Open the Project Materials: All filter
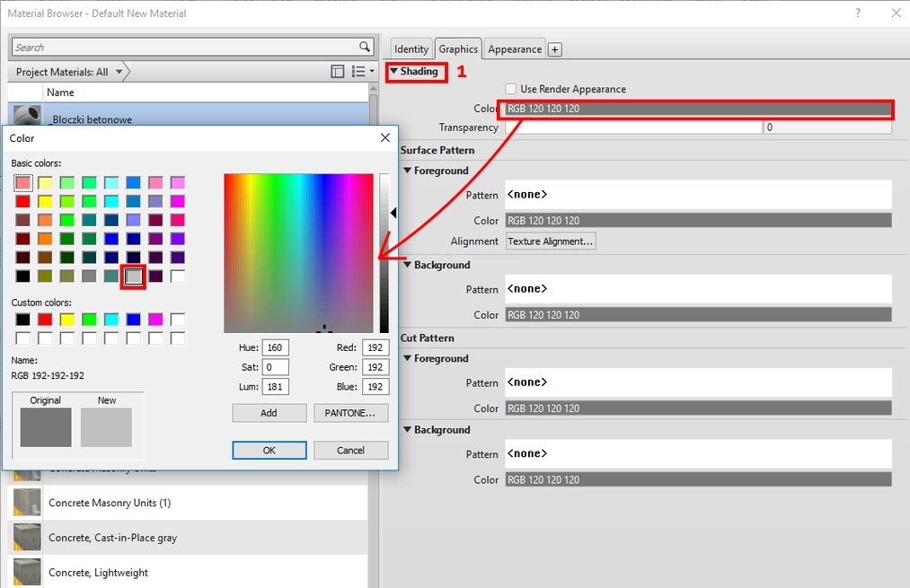910x588 pixels. tap(67, 72)
